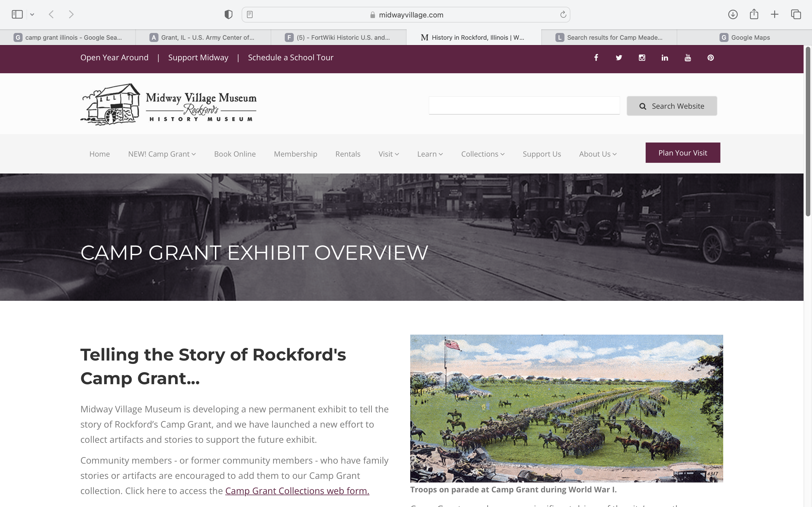Open the Pinterest social icon

(x=710, y=58)
